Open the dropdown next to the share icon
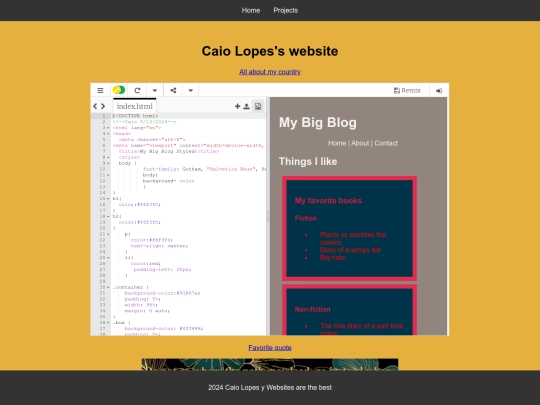Image resolution: width=540 pixels, height=405 pixels. (190, 91)
